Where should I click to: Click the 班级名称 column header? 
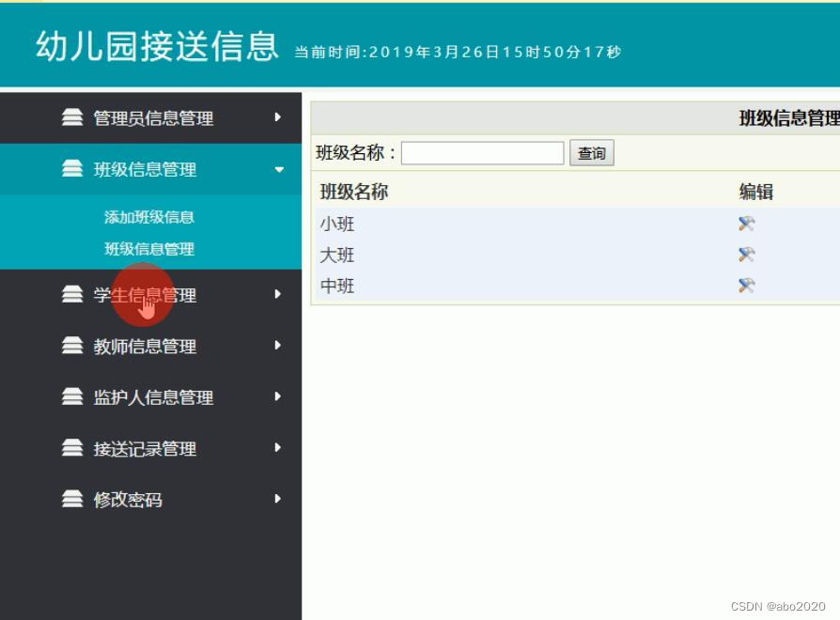[x=353, y=192]
